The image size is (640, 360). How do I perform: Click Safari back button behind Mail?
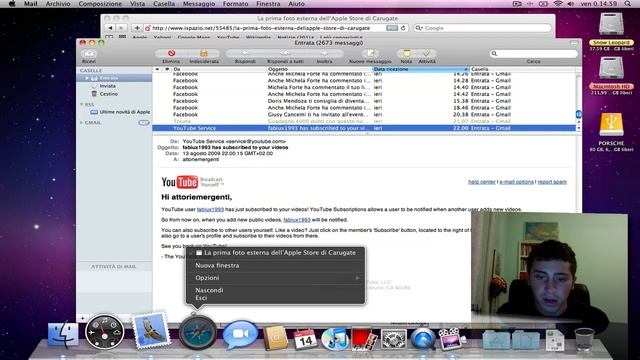(110, 28)
